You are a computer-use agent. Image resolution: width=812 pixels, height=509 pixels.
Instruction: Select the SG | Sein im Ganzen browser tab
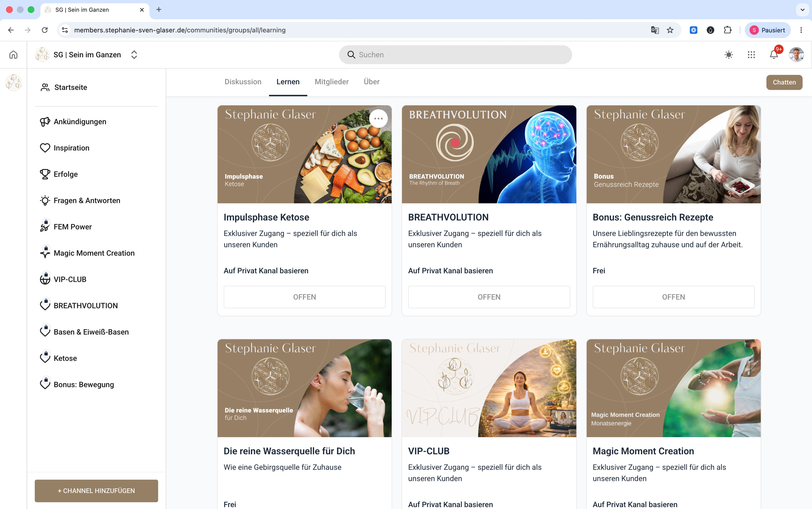tap(95, 10)
